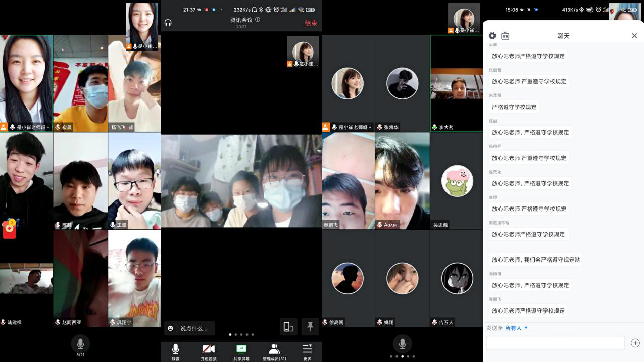
Task: Click the headphone audio output icon
Action: (x=168, y=23)
